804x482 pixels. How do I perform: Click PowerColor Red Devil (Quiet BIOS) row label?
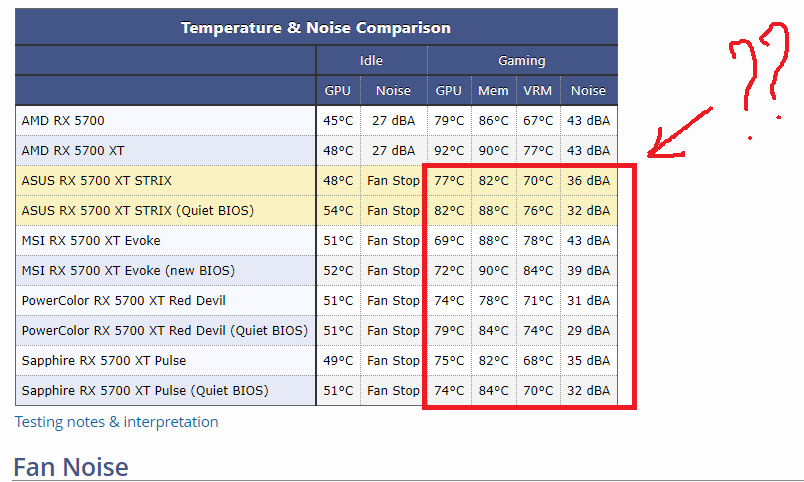click(164, 331)
